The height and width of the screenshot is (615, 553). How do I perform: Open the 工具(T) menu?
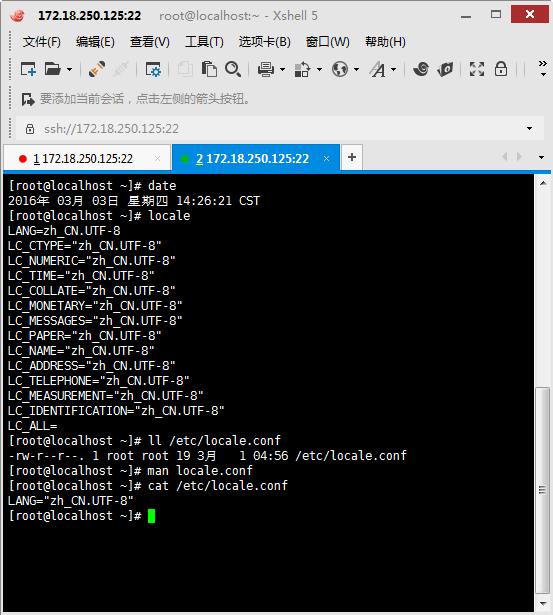[x=204, y=42]
